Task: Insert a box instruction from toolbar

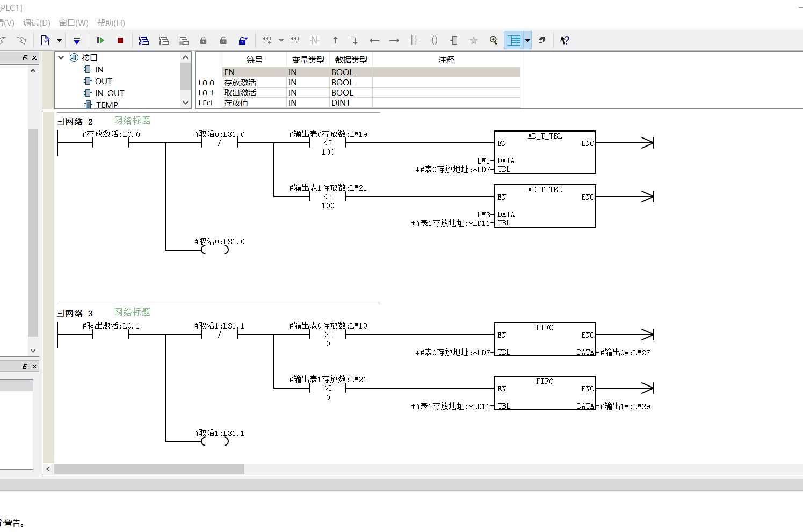Action: pyautogui.click(x=454, y=40)
